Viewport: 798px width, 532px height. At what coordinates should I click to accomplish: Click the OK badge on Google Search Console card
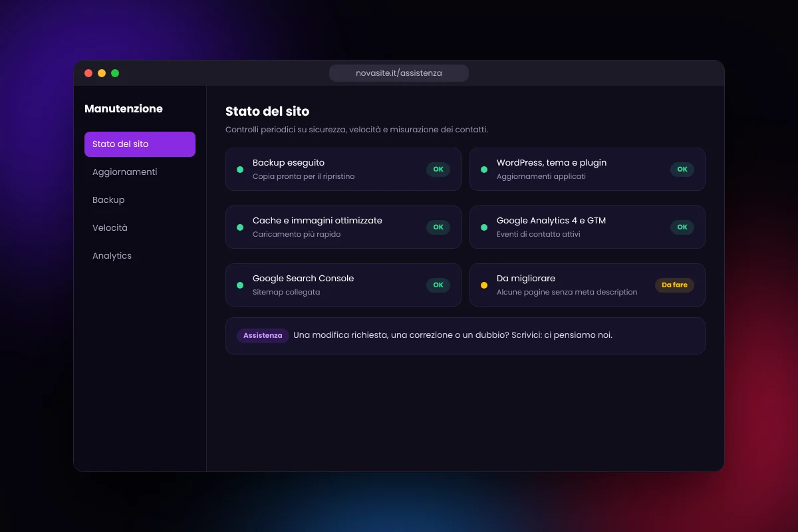click(438, 285)
